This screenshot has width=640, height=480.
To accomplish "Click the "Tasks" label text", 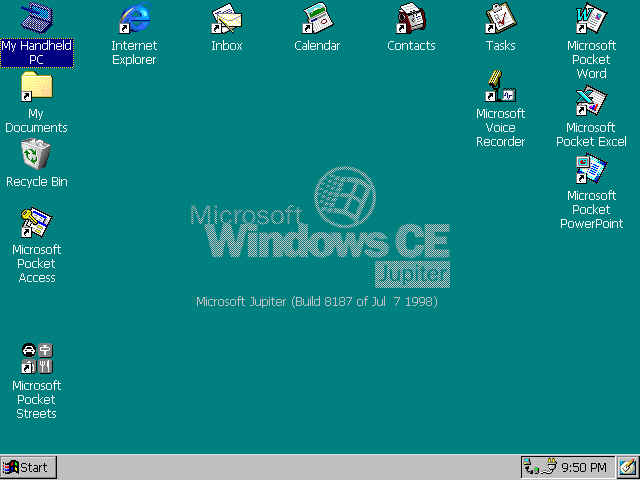I will coord(501,46).
